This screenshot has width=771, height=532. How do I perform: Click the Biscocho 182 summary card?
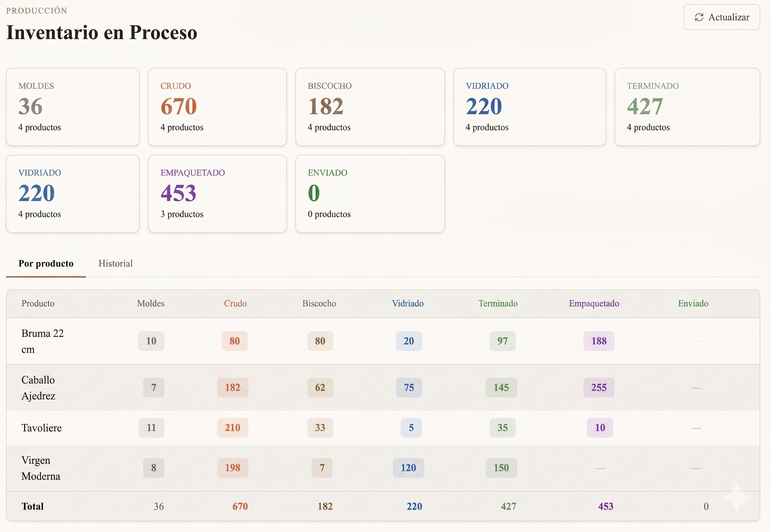pos(370,107)
